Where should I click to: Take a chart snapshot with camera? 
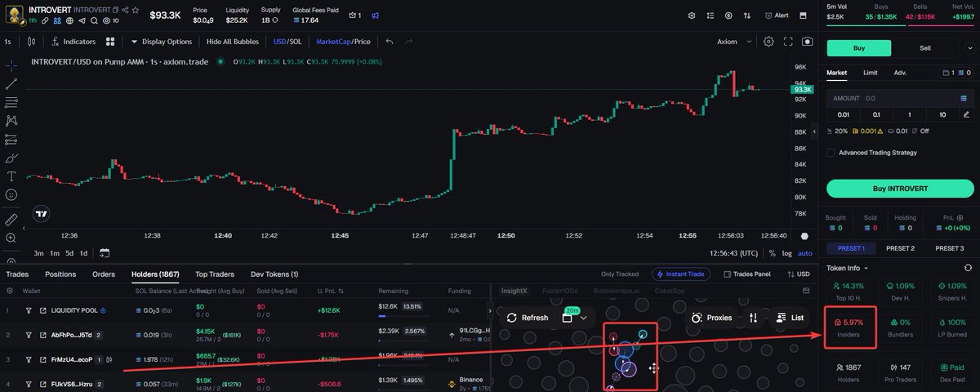tap(808, 42)
